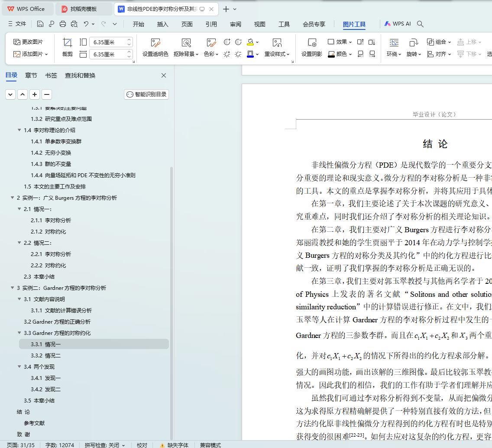Open the 章节 tab in navigation pane

[31, 75]
